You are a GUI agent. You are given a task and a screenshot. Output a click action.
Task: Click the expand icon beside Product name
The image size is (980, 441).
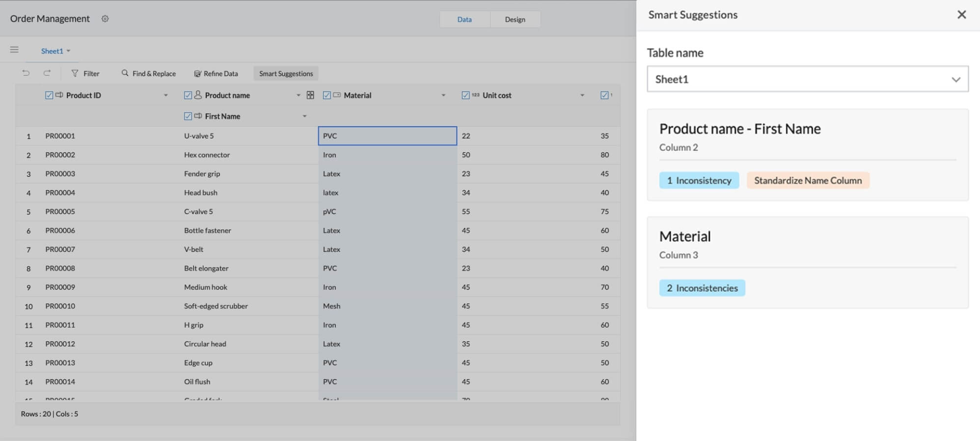click(310, 95)
